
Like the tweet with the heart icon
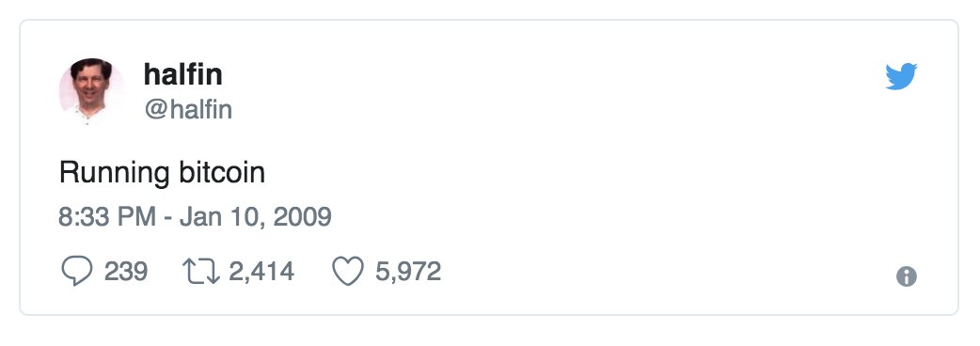click(347, 272)
